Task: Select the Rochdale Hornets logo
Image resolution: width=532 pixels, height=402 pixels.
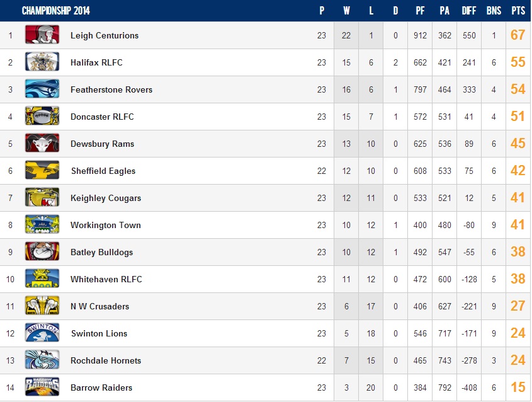Action: (42, 360)
